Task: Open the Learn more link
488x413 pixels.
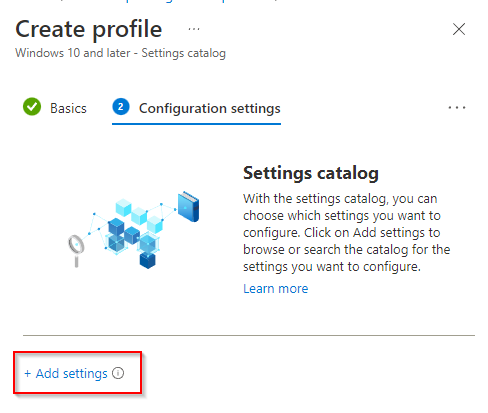Action: (x=275, y=289)
